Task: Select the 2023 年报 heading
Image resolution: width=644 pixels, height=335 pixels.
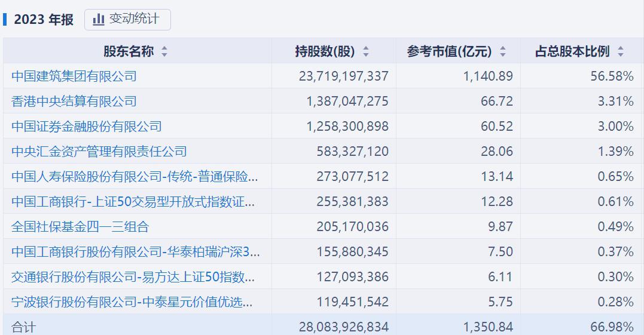Action: (44, 19)
